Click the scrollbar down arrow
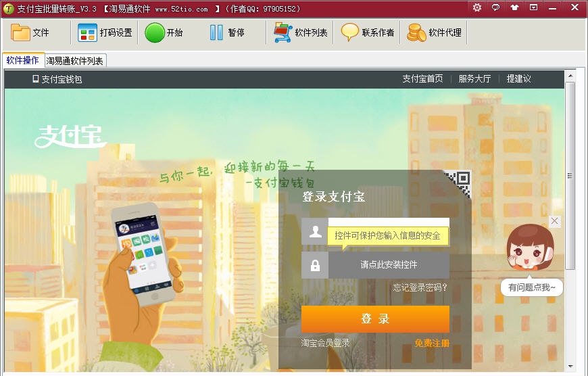The height and width of the screenshot is (376, 588). [570, 366]
